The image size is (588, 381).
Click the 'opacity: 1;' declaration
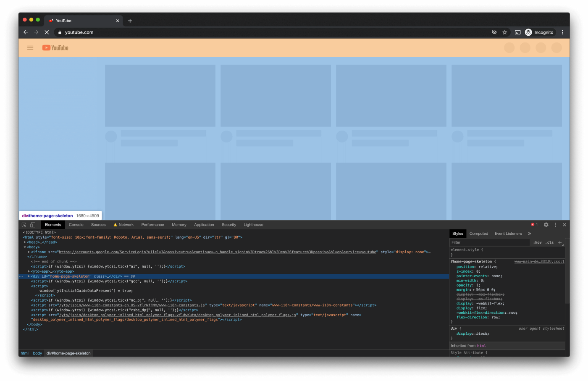coord(468,285)
